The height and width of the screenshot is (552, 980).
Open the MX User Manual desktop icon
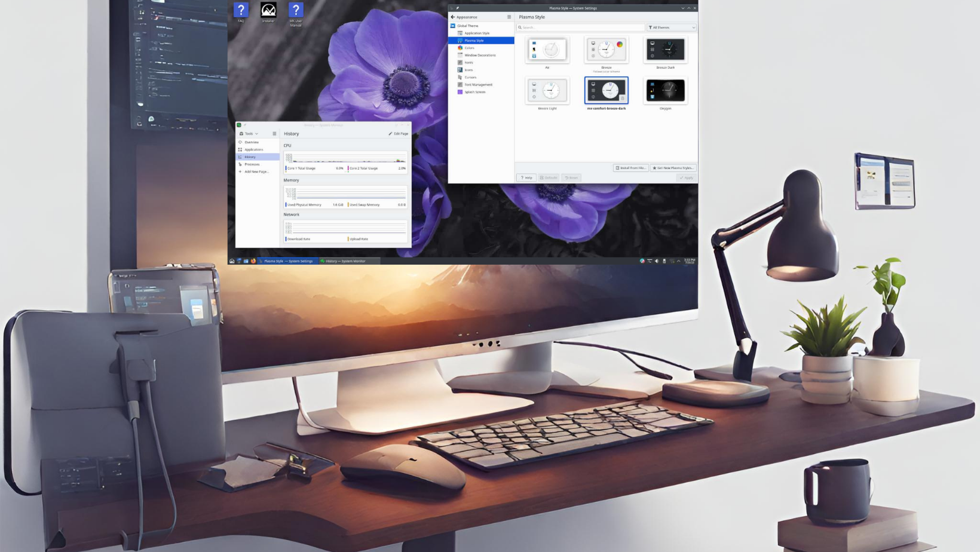click(296, 14)
